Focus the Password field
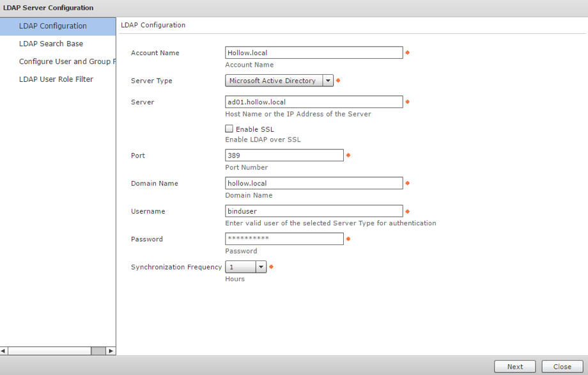The width and height of the screenshot is (588, 375). [x=284, y=239]
